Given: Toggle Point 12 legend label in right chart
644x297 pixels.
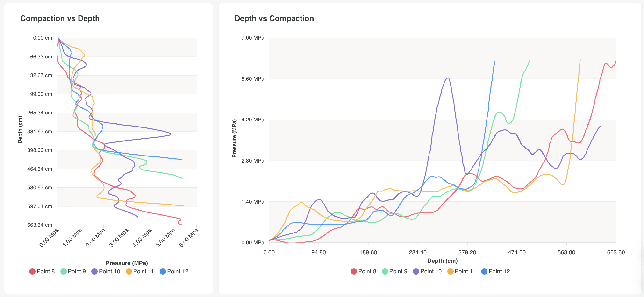Looking at the screenshot, I should (499, 271).
